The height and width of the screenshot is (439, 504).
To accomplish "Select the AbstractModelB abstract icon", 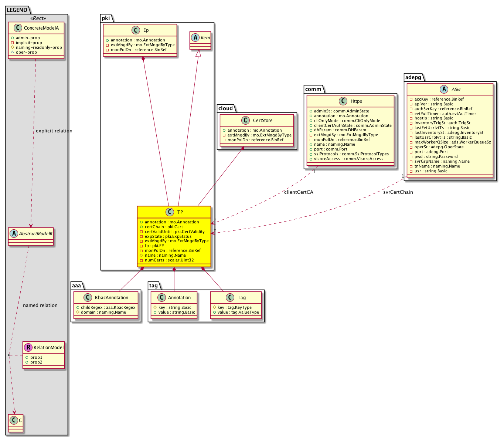I will (x=14, y=234).
